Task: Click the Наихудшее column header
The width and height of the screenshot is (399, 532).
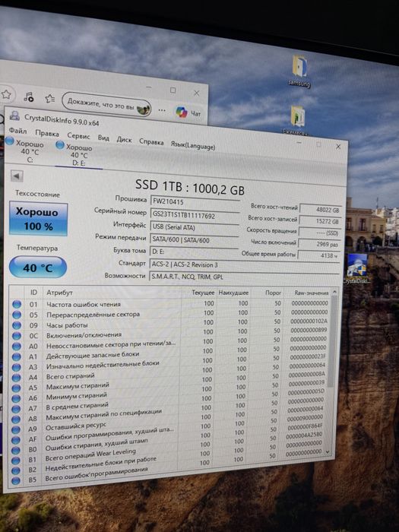Action: (x=233, y=293)
